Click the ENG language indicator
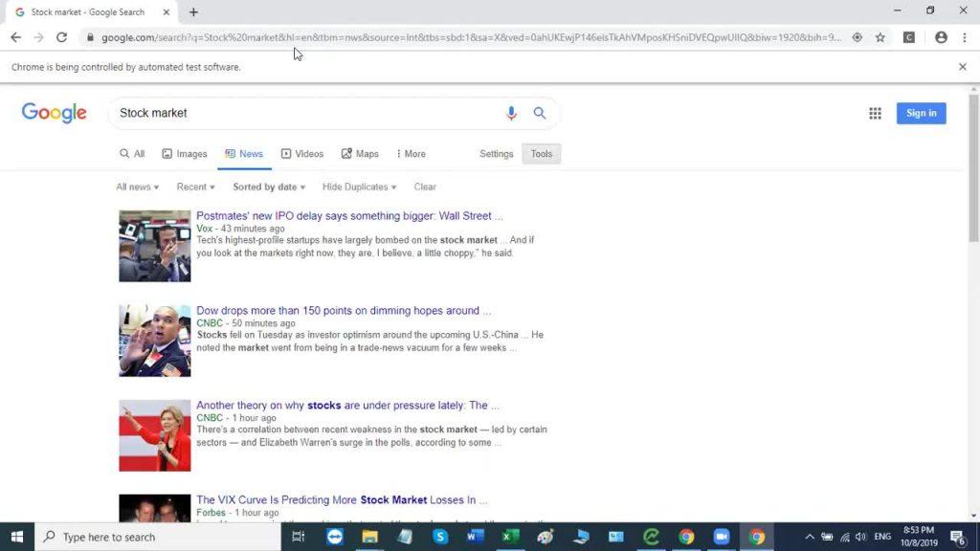980x551 pixels. pyautogui.click(x=882, y=537)
